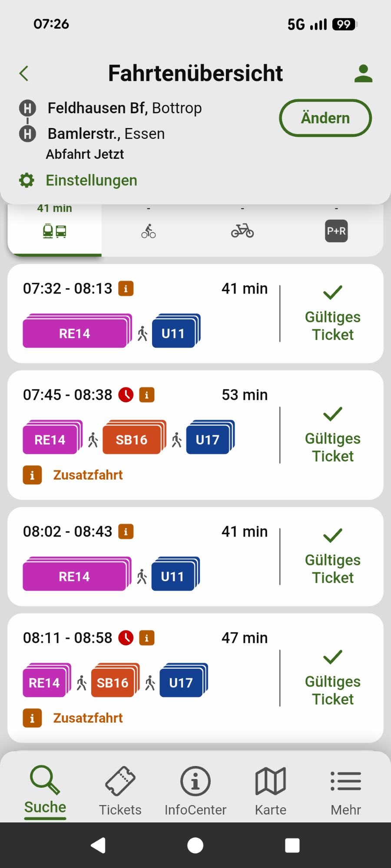Open Einstellungen with the gear icon
The width and height of the screenshot is (391, 868).
point(78,180)
